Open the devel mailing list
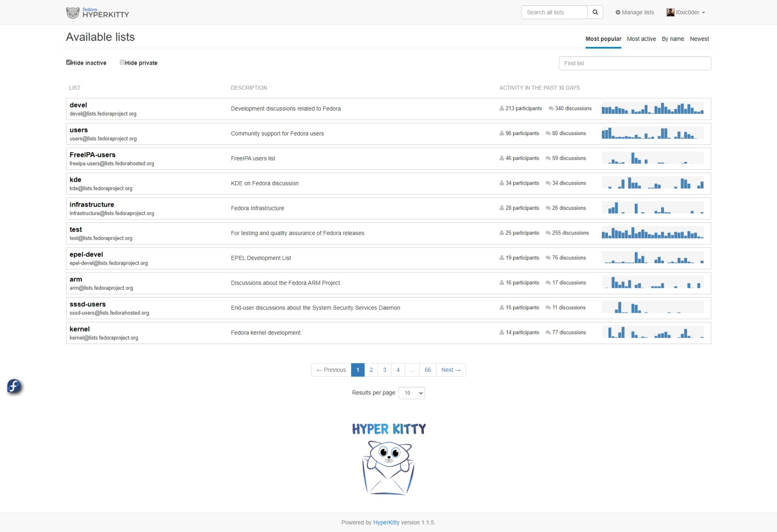 78,105
